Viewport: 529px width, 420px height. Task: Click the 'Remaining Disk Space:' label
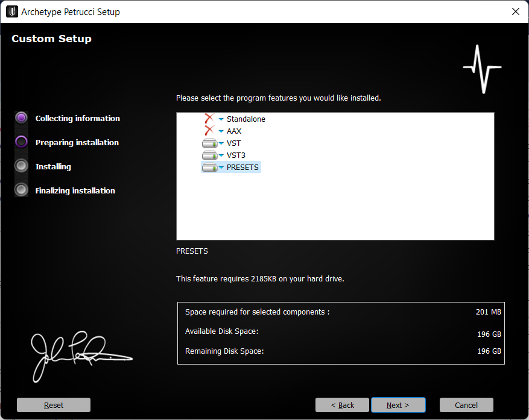[x=224, y=351]
